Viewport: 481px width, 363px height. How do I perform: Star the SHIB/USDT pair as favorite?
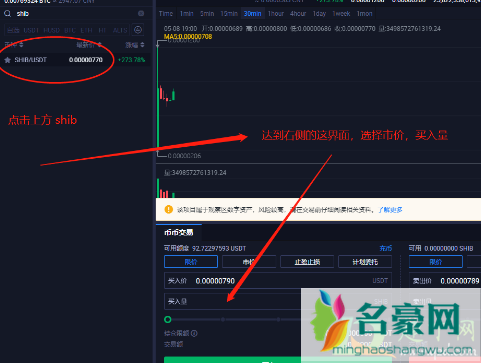pyautogui.click(x=7, y=60)
